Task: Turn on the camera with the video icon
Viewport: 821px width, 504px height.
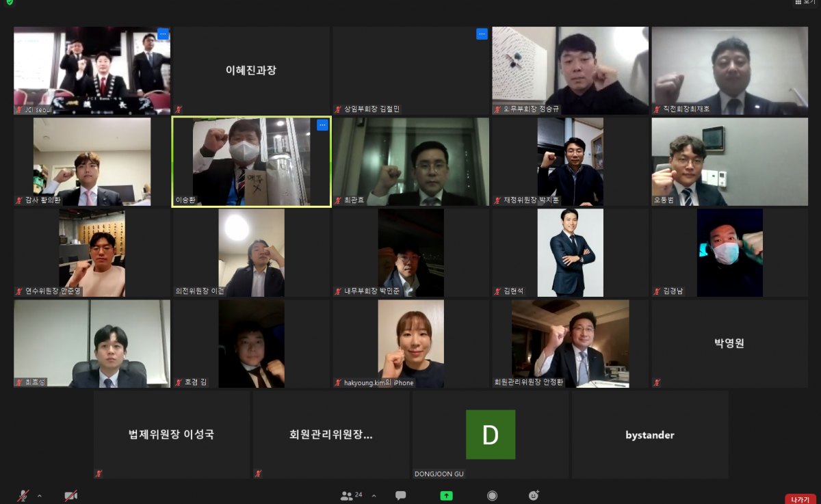Action: [x=70, y=496]
